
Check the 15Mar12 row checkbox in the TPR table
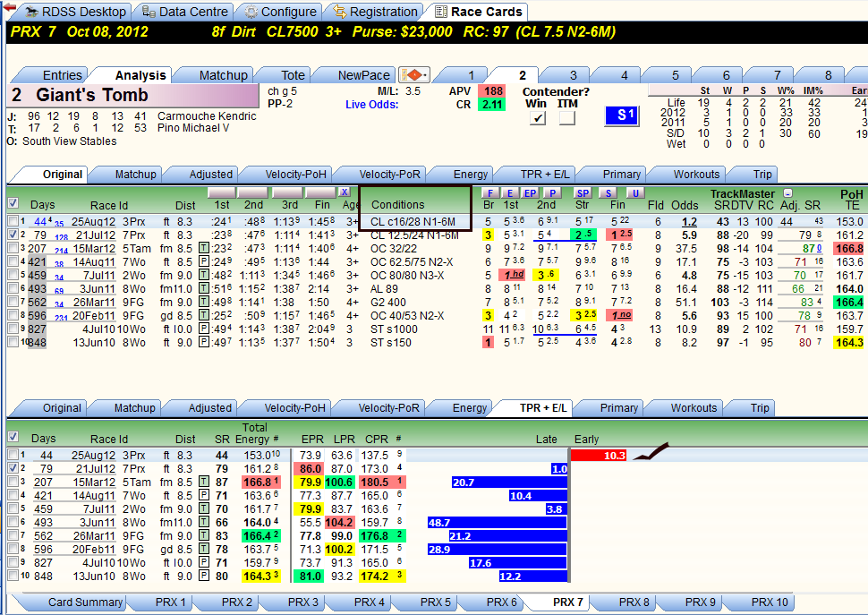pos(13,482)
